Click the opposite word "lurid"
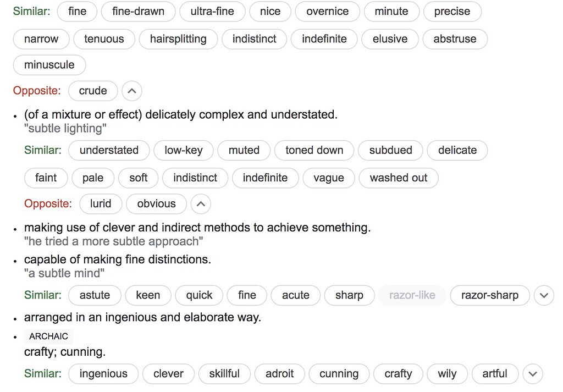Image resolution: width=563 pixels, height=392 pixels. (101, 204)
